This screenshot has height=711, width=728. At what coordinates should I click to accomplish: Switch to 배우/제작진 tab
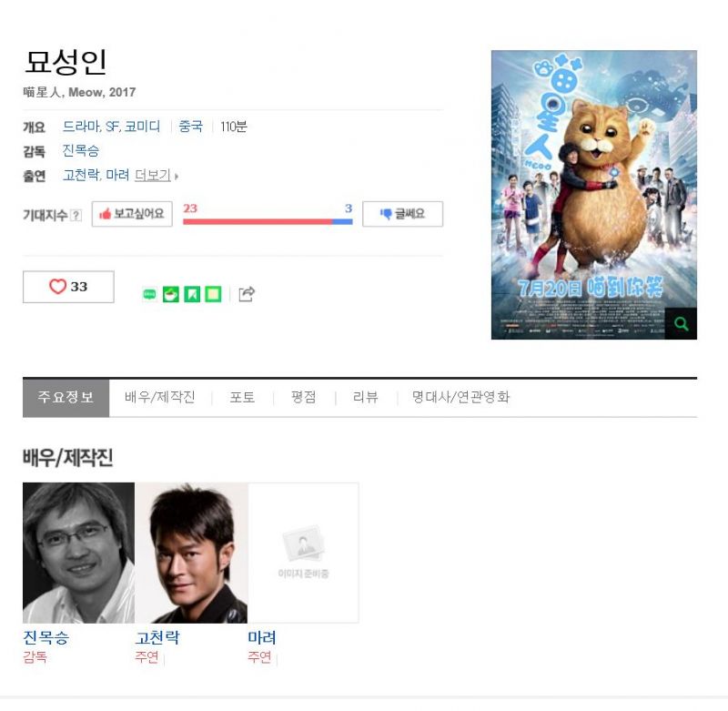coord(160,398)
